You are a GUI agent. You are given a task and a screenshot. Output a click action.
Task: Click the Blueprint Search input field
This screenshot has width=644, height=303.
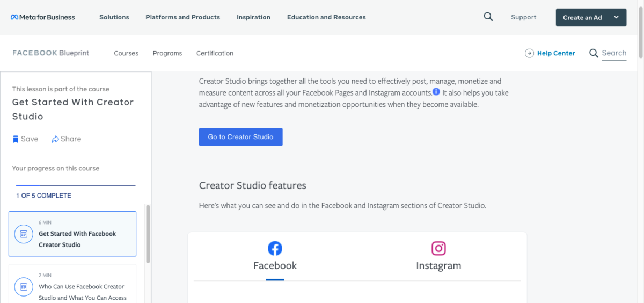click(x=614, y=53)
